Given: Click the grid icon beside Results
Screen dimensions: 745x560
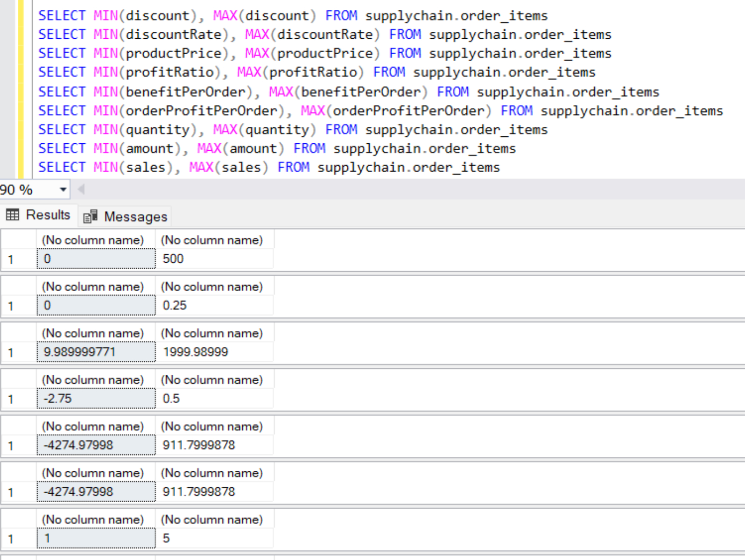Looking at the screenshot, I should (x=13, y=215).
